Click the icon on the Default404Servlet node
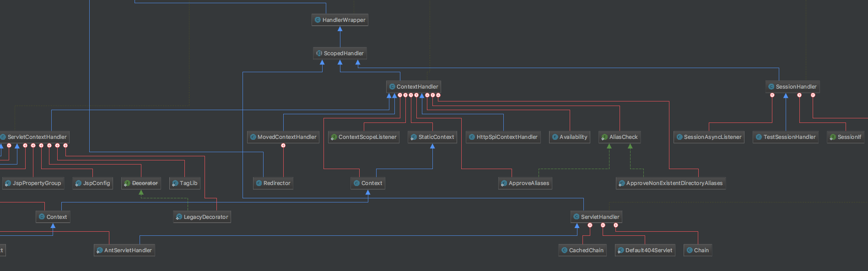 (620, 250)
